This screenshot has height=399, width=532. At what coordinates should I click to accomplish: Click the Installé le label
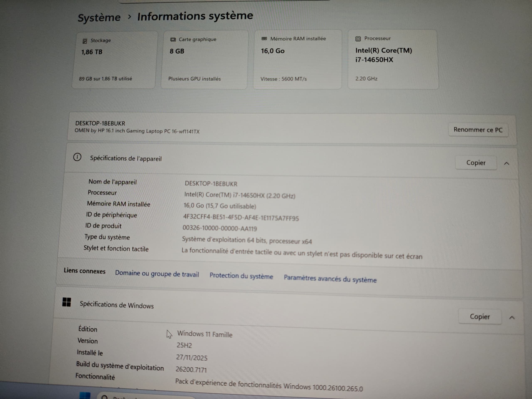point(90,353)
